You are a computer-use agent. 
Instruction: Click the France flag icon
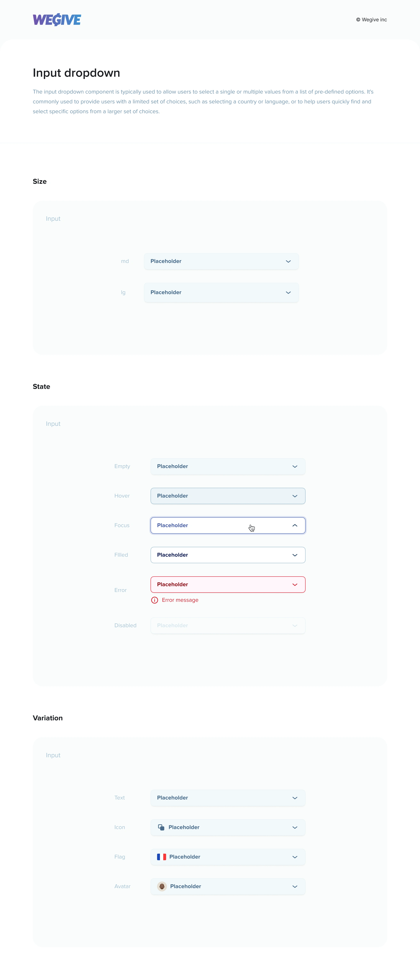point(161,857)
